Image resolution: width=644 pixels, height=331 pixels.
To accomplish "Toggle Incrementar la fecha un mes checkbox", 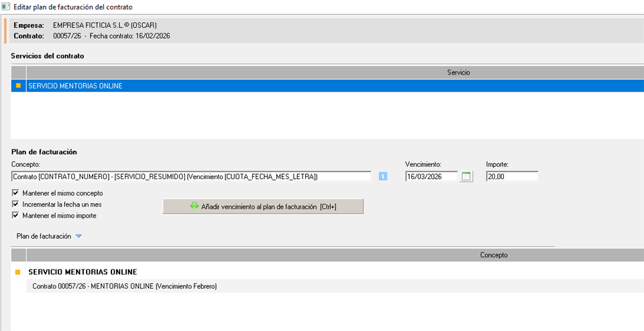I will (x=15, y=204).
